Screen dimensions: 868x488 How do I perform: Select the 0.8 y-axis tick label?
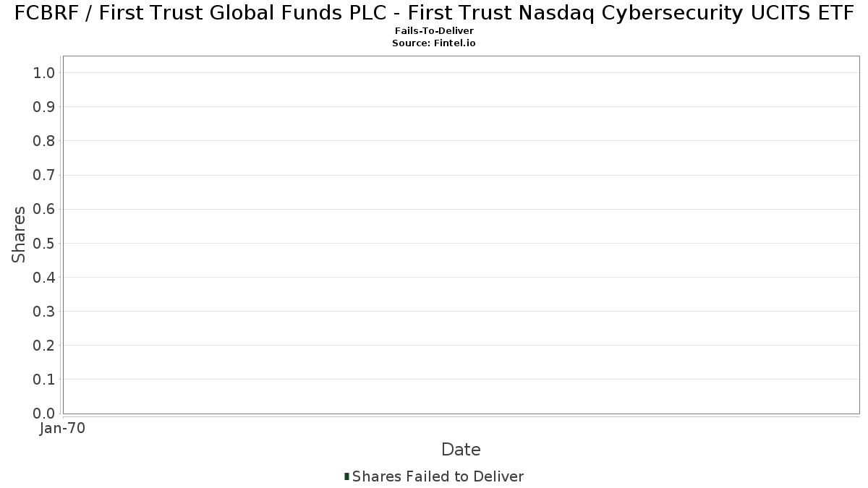point(44,141)
